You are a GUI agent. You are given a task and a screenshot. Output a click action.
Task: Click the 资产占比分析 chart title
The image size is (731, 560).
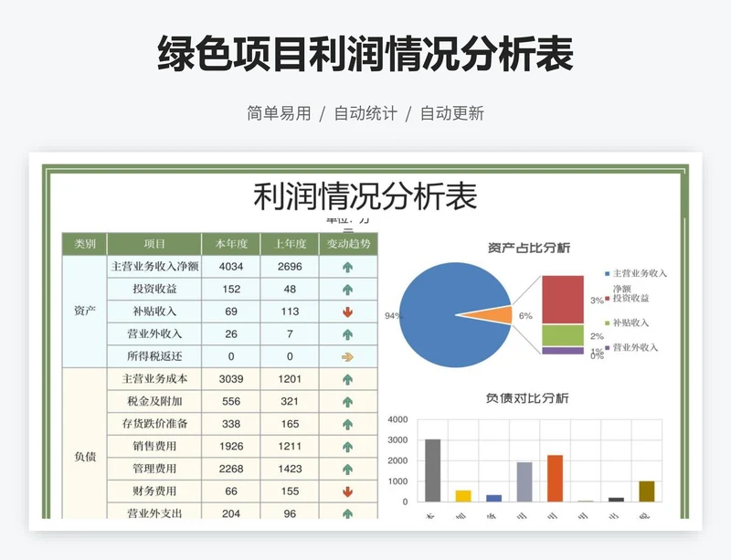529,248
